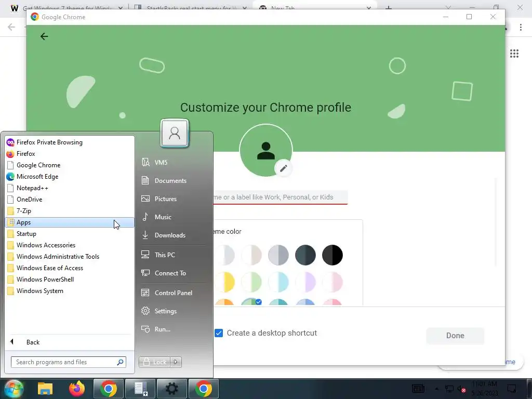Open Chrome three-dot menu in background window
This screenshot has height=399, width=532.
(521, 28)
